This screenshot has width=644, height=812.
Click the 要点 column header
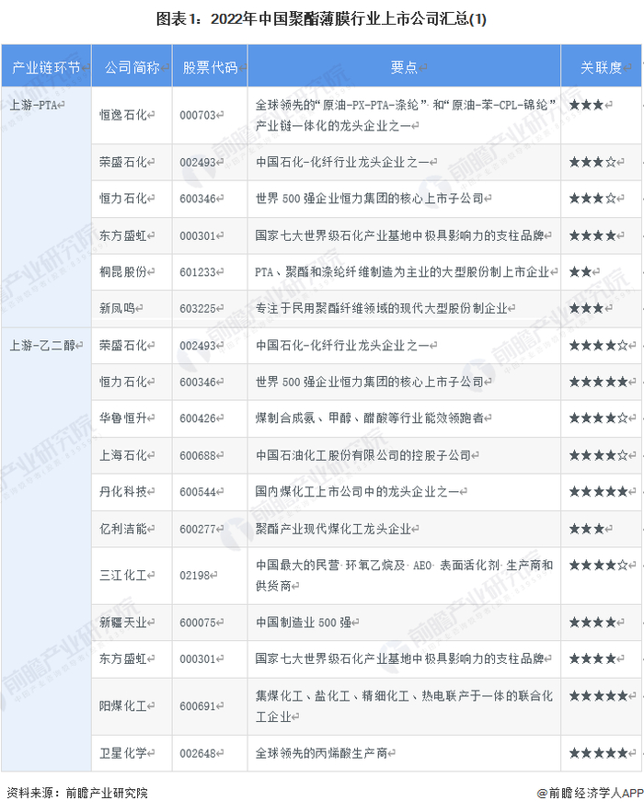coord(404,67)
